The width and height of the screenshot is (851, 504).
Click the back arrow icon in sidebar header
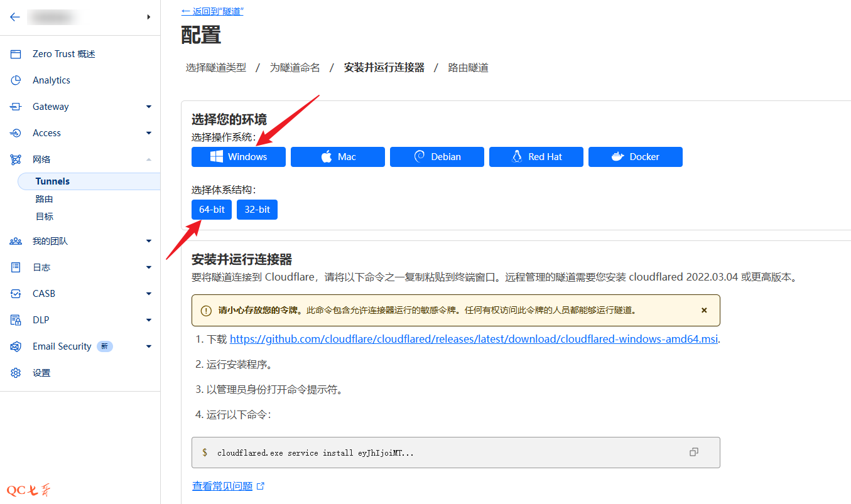pos(15,17)
